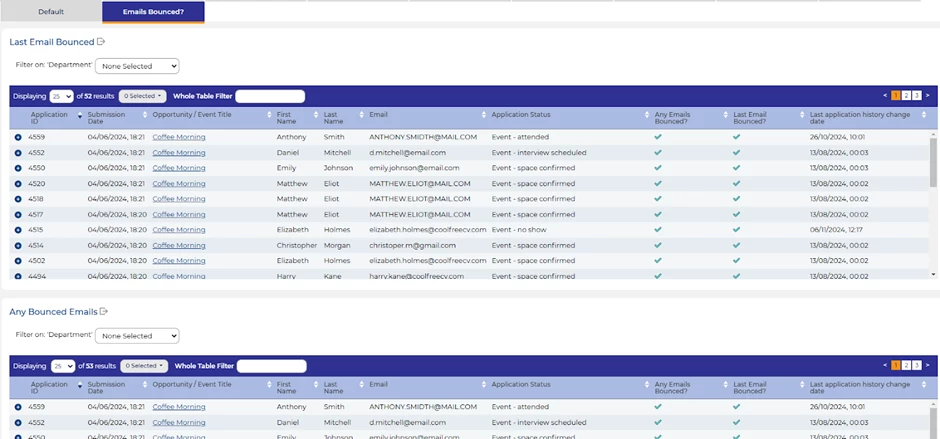Expand row for application 4515
Screen dimensions: 940x439
coord(18,230)
